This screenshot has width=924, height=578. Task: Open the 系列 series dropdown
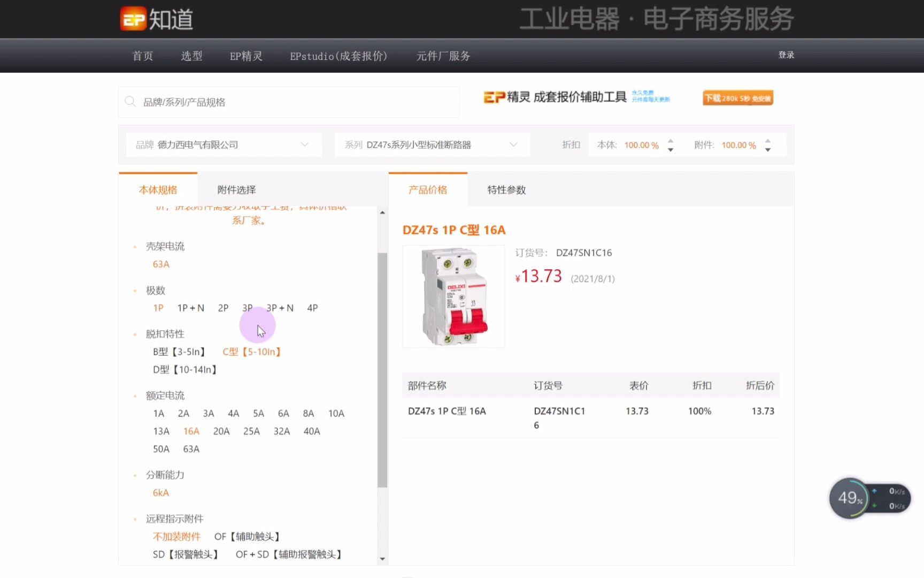pyautogui.click(x=432, y=144)
